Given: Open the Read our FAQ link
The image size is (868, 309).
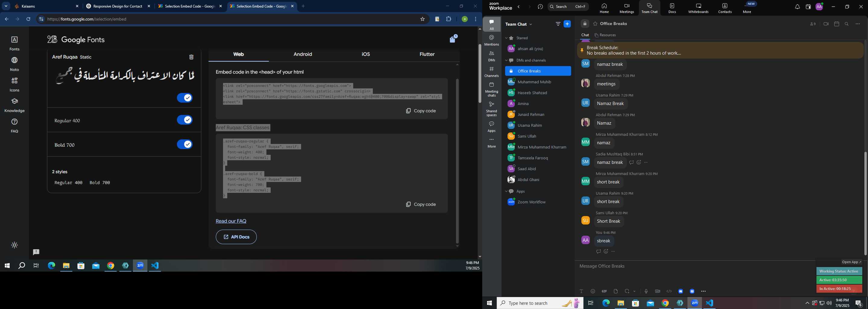Looking at the screenshot, I should coord(231,221).
